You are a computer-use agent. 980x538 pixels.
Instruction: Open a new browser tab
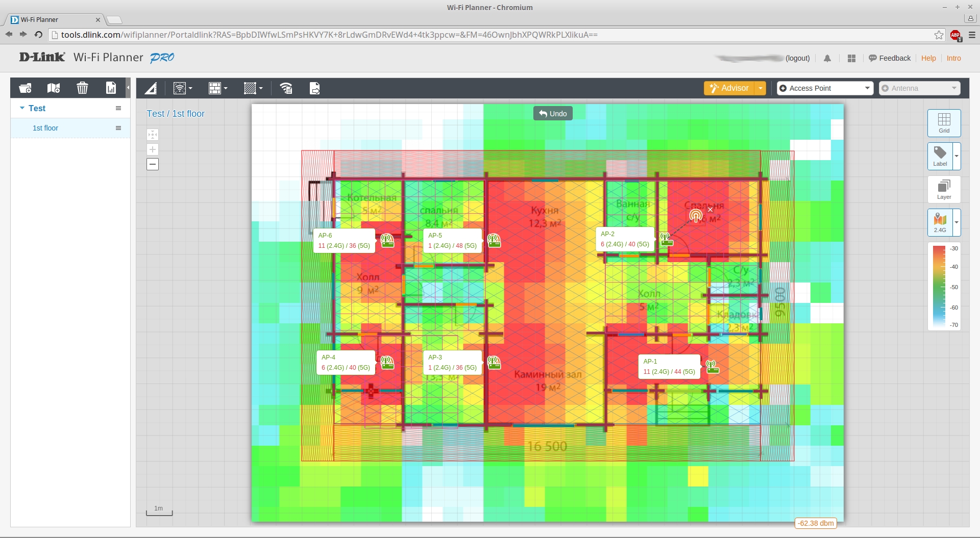pos(114,20)
